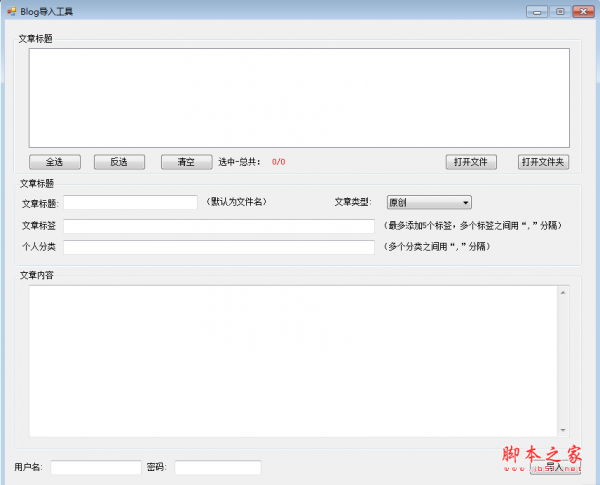
Task: Focus the 文章标签 tags input field
Action: [x=219, y=226]
